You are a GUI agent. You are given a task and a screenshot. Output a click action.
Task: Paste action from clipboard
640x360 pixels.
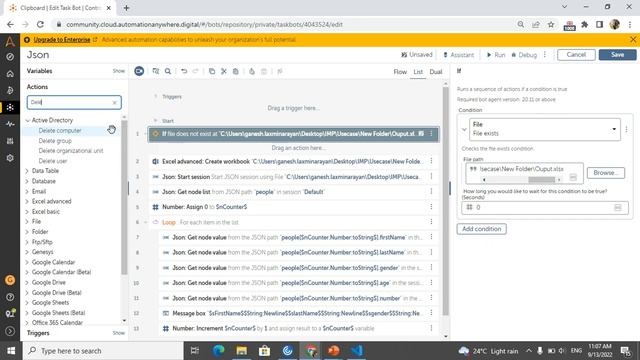click(236, 71)
